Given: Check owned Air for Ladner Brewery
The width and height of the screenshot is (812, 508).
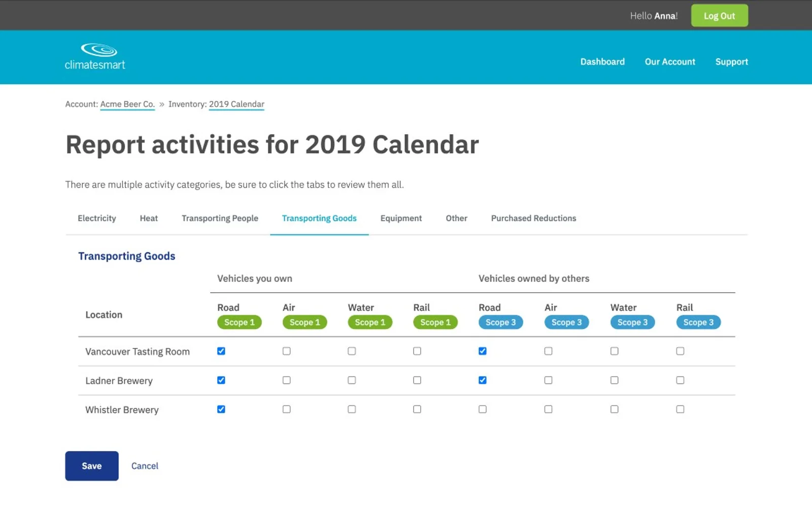Looking at the screenshot, I should click(x=287, y=380).
